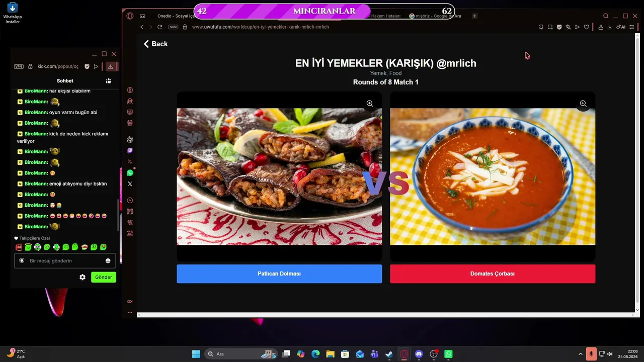
Task: Vote for Patlıcan Dolması
Action: click(279, 274)
